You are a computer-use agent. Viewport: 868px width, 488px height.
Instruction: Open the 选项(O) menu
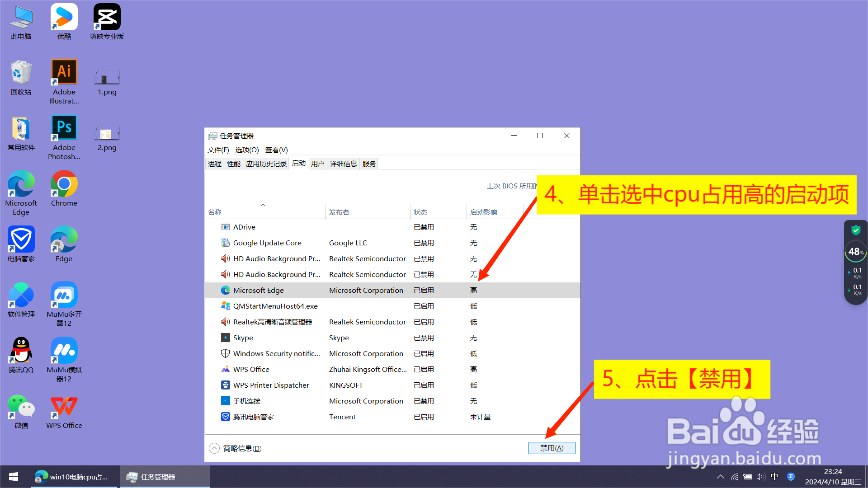click(x=247, y=150)
